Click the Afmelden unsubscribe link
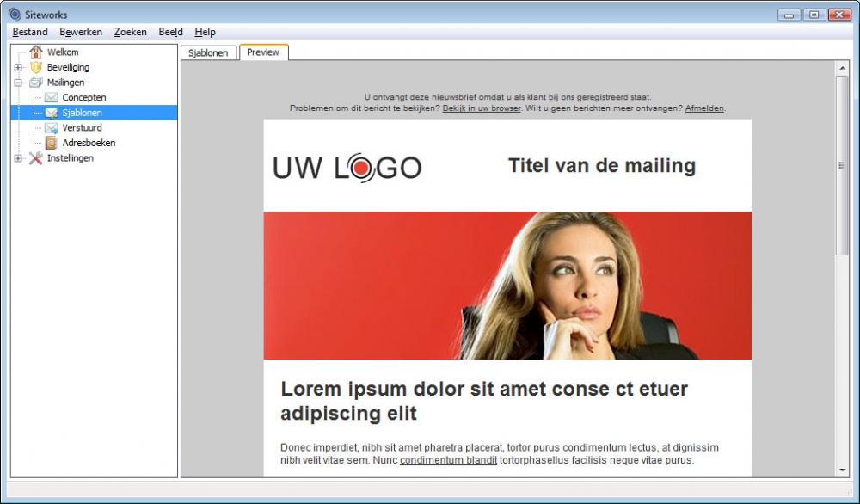This screenshot has height=504, width=860. click(x=704, y=108)
